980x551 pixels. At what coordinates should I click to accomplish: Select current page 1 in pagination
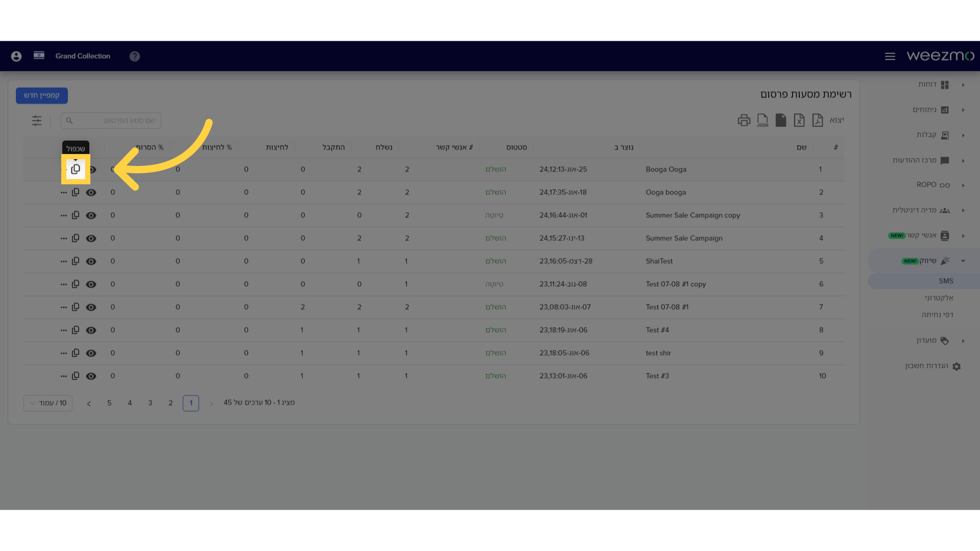(x=191, y=403)
